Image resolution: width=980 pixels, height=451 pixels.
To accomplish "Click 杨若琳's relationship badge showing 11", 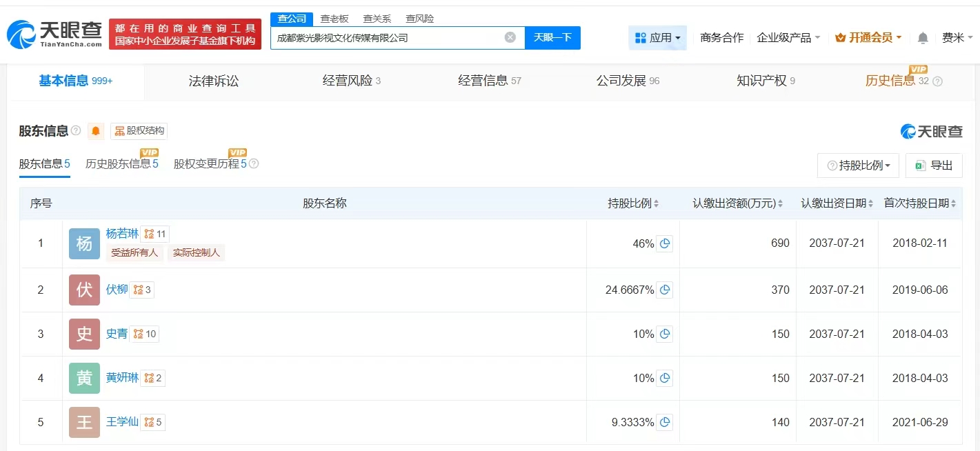I will tap(155, 234).
